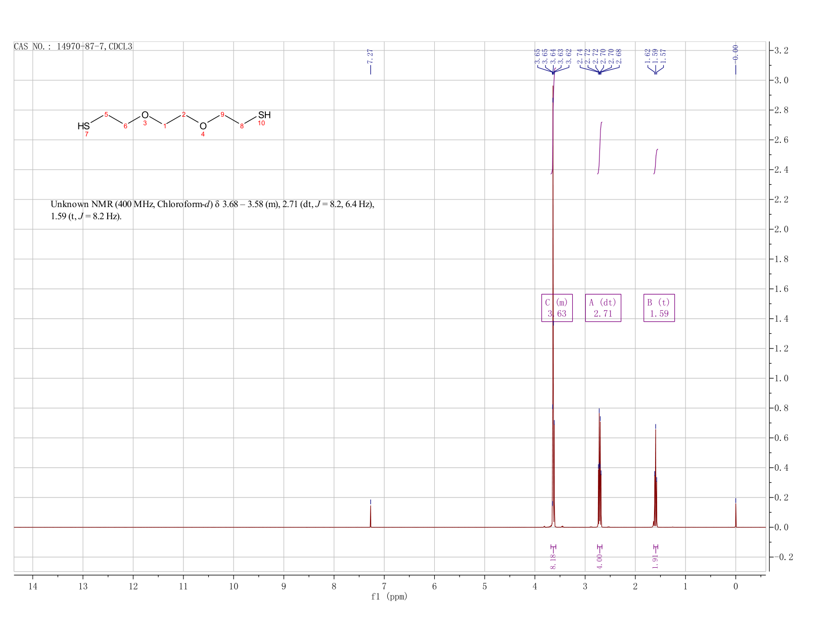Select the NMR multiplet report text
Image resolution: width=834 pixels, height=644 pixels.
(x=212, y=211)
